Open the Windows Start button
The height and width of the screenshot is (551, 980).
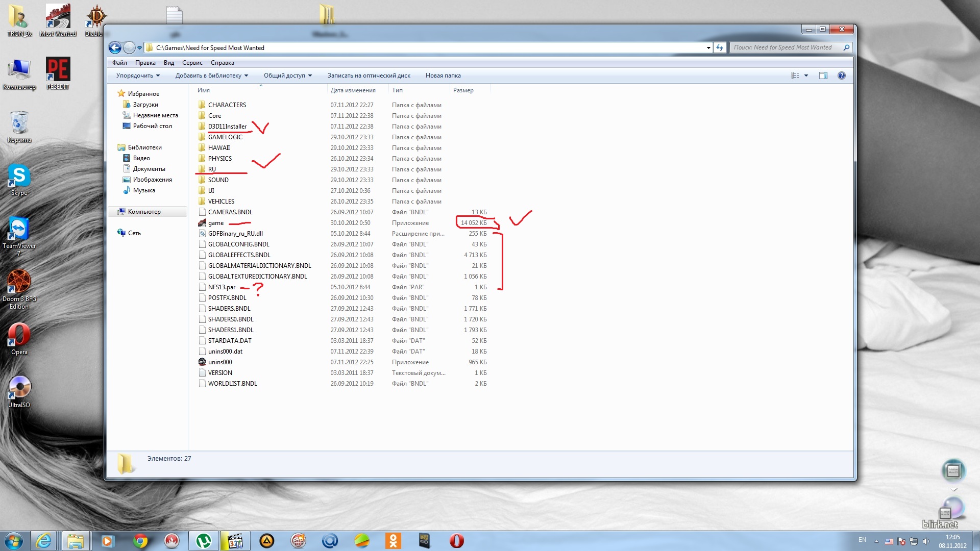[x=13, y=541]
